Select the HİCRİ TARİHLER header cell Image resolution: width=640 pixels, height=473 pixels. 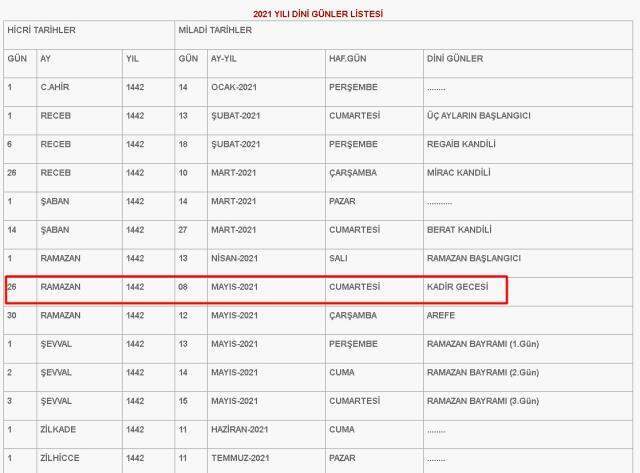coord(89,35)
